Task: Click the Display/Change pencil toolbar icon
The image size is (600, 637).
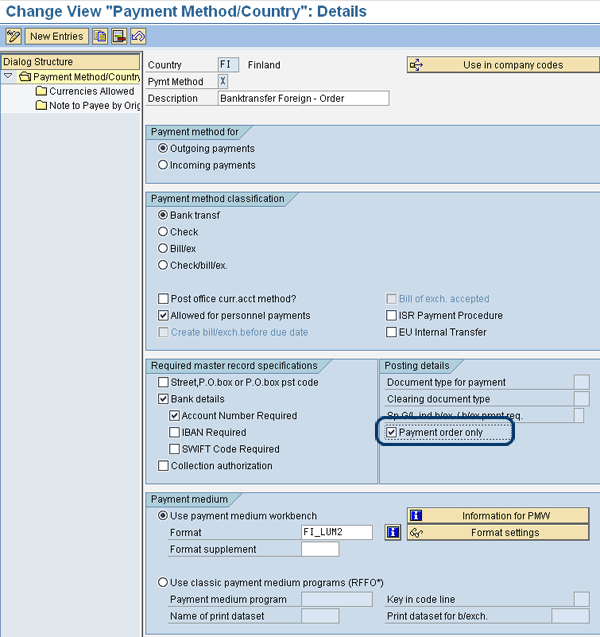Action: (13, 36)
